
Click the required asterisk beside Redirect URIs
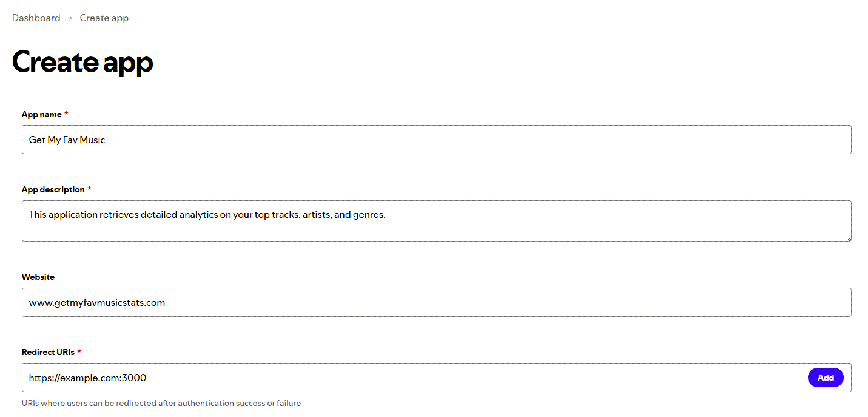(x=78, y=352)
